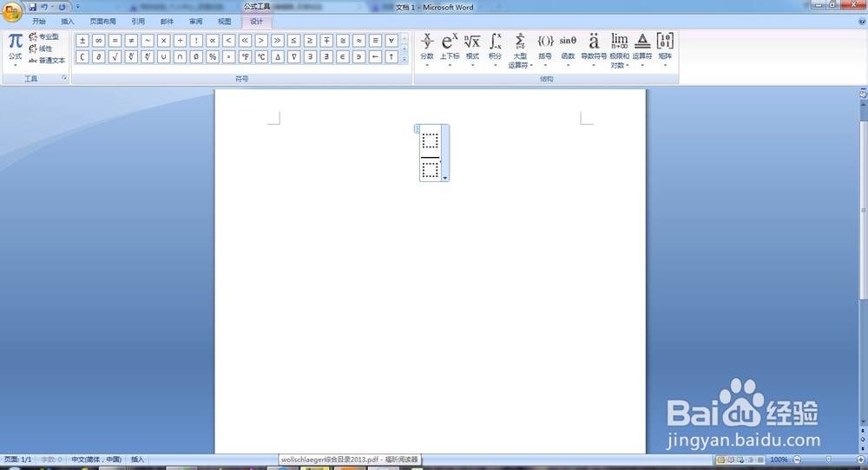Insert the infinity ∞ symbol

tap(99, 41)
